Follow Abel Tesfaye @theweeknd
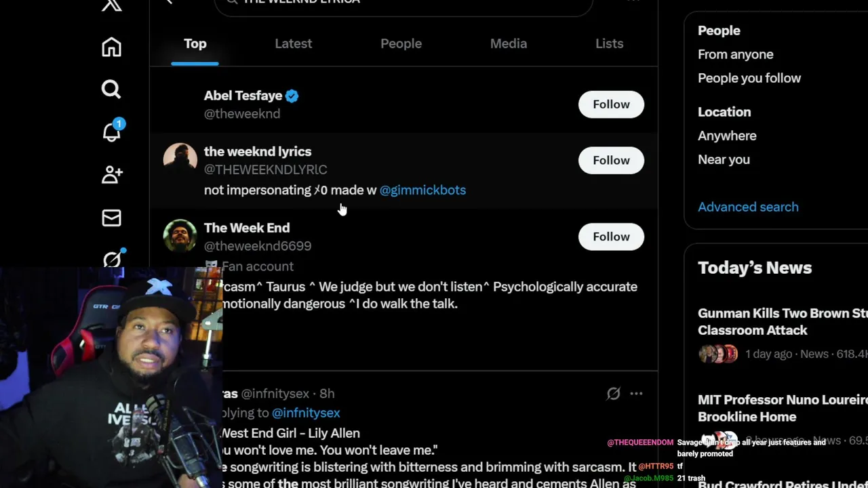 coord(611,104)
